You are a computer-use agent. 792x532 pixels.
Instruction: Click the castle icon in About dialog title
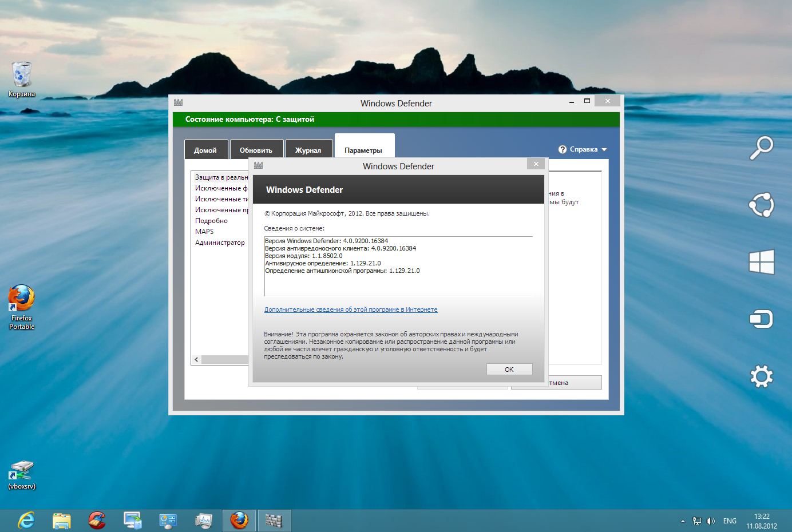click(259, 165)
